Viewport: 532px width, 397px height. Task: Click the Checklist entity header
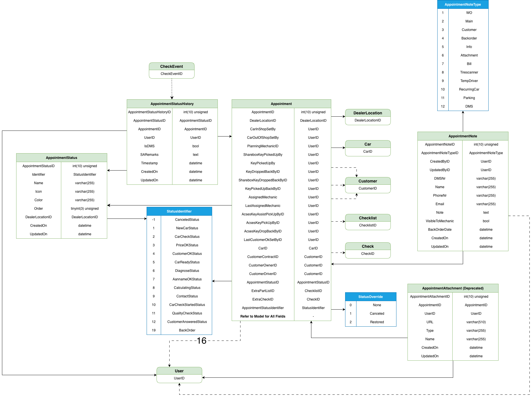pyautogui.click(x=368, y=218)
